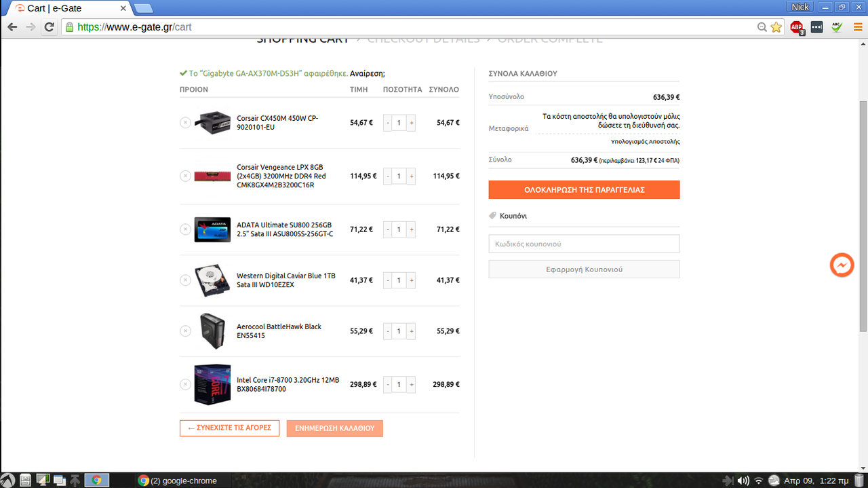Image resolution: width=868 pixels, height=488 pixels.
Task: Remove Aerocool BattleHawk from cart
Action: [x=185, y=331]
